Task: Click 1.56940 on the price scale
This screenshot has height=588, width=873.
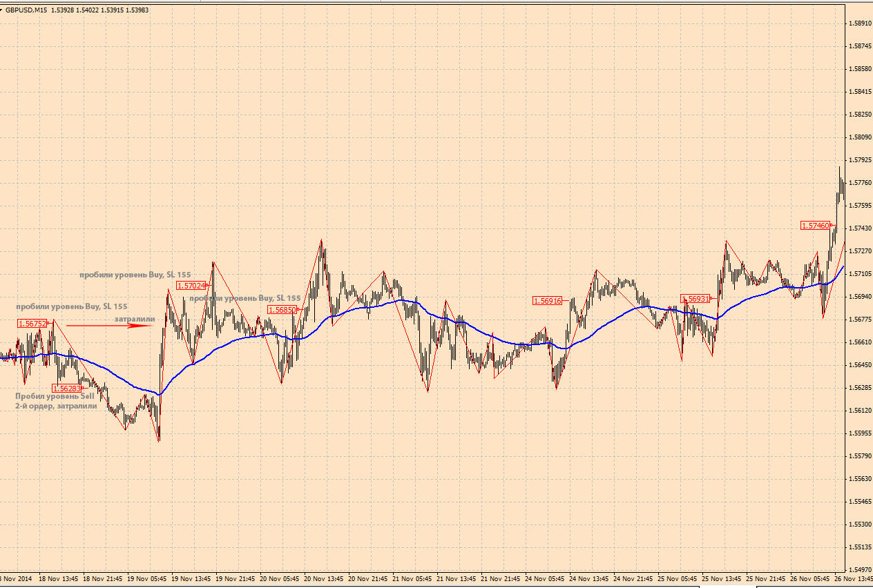Action: coord(858,296)
